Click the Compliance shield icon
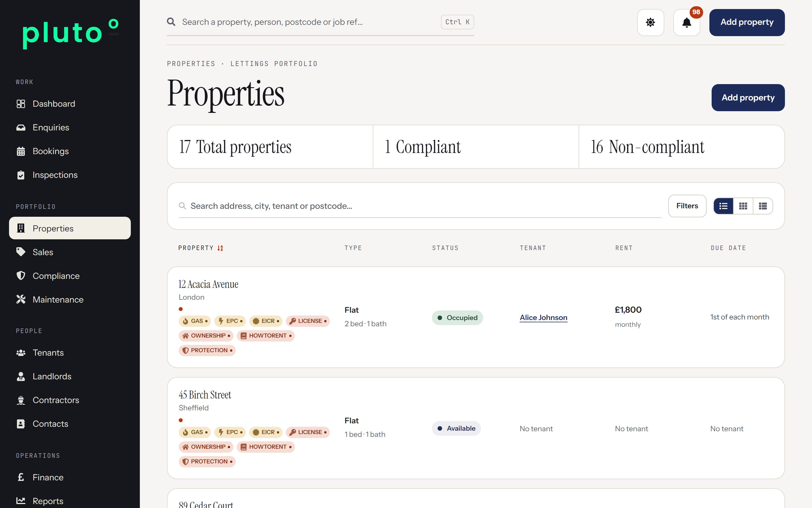This screenshot has height=508, width=812. 21,275
